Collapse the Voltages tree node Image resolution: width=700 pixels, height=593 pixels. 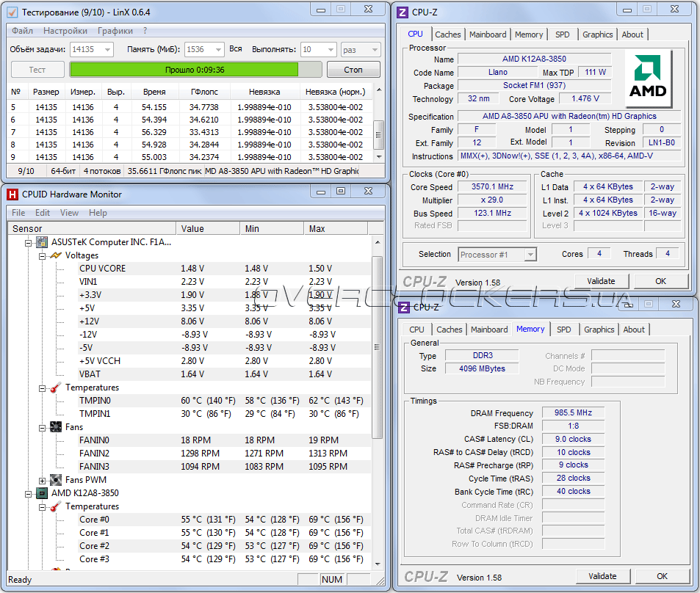tap(43, 255)
